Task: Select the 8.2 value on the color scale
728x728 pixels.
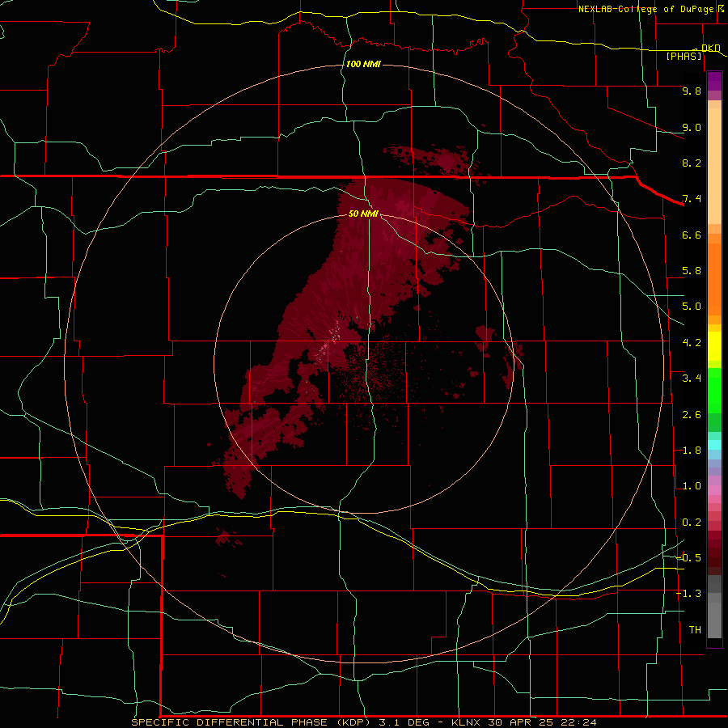Action: [x=692, y=163]
